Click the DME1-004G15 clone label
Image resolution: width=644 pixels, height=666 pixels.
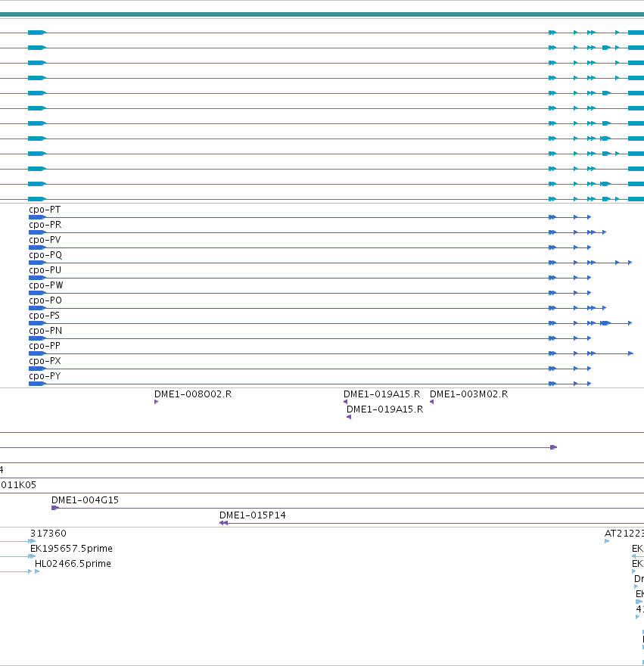(x=85, y=500)
